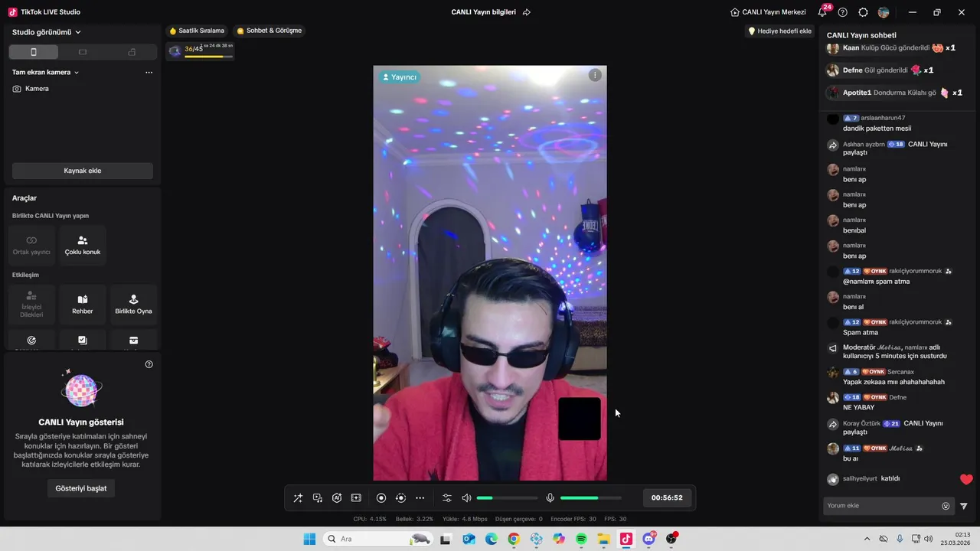This screenshot has width=980, height=551.
Task: Open the Rehber tool
Action: (83, 305)
